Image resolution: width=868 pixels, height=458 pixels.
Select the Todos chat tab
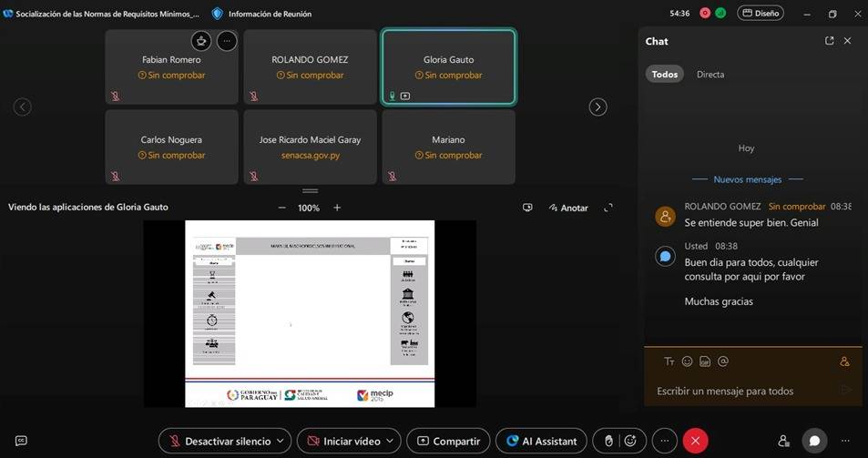[x=665, y=75]
